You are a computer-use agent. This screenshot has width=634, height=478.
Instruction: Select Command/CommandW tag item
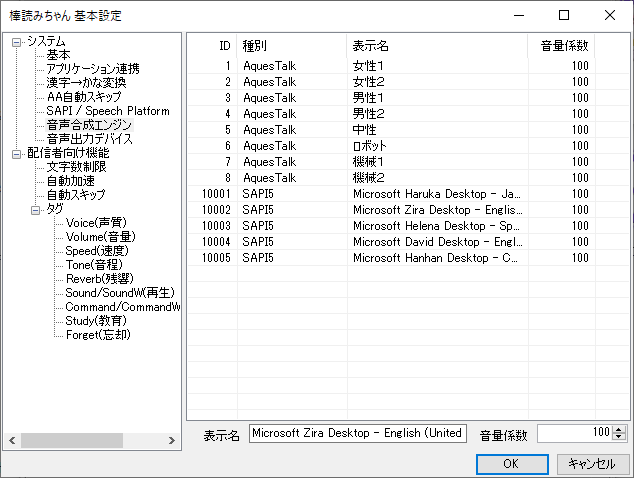(x=123, y=307)
